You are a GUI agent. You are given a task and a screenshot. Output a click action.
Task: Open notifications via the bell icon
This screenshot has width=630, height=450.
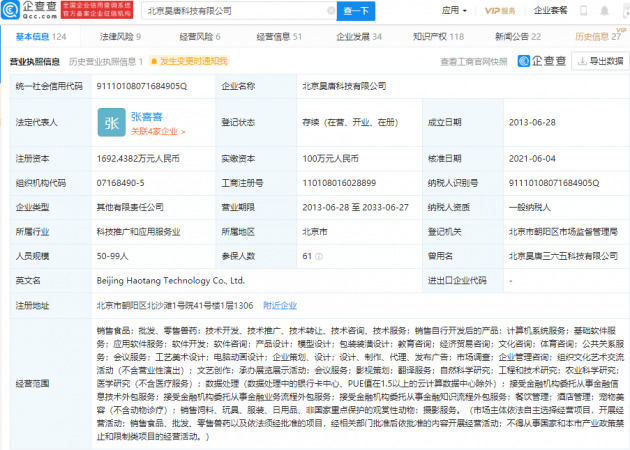pyautogui.click(x=604, y=10)
